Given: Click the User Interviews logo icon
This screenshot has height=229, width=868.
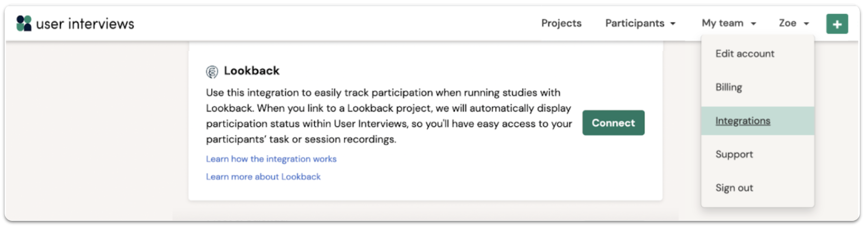Looking at the screenshot, I should pos(23,23).
